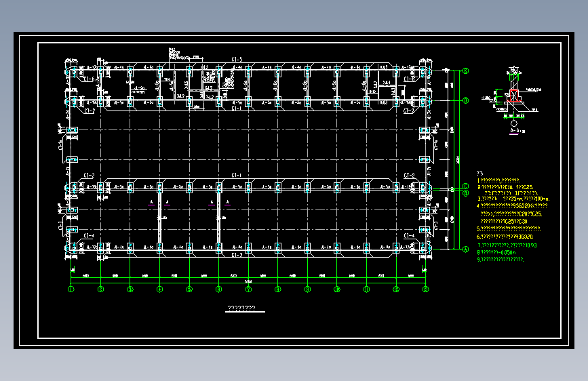
Task: Select grid axis bubble 1 at bottom
Action: click(x=71, y=289)
